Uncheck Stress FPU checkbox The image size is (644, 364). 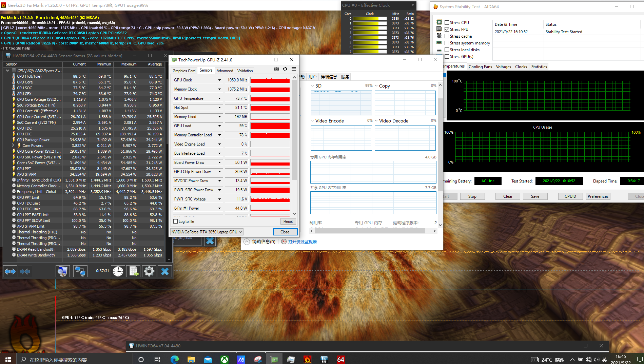coord(447,29)
